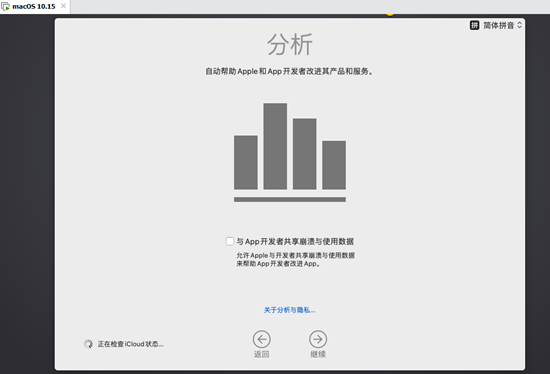Select the macOS 10.15 VM tab

(x=34, y=6)
